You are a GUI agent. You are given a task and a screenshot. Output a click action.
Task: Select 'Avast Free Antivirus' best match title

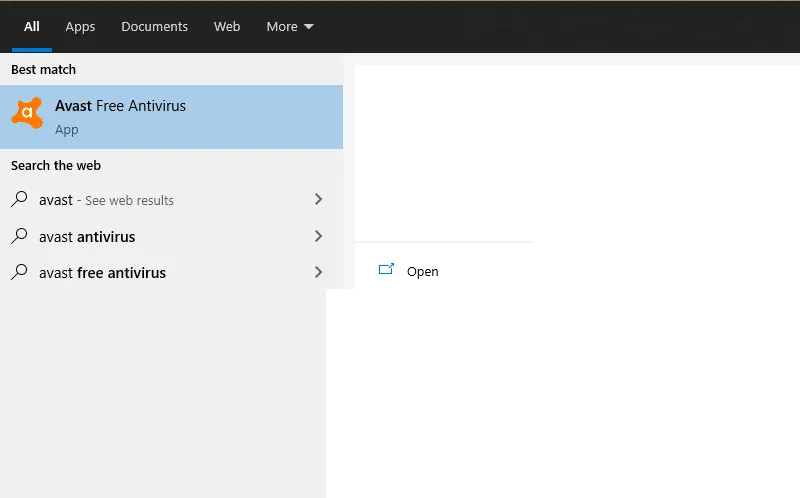tap(120, 106)
